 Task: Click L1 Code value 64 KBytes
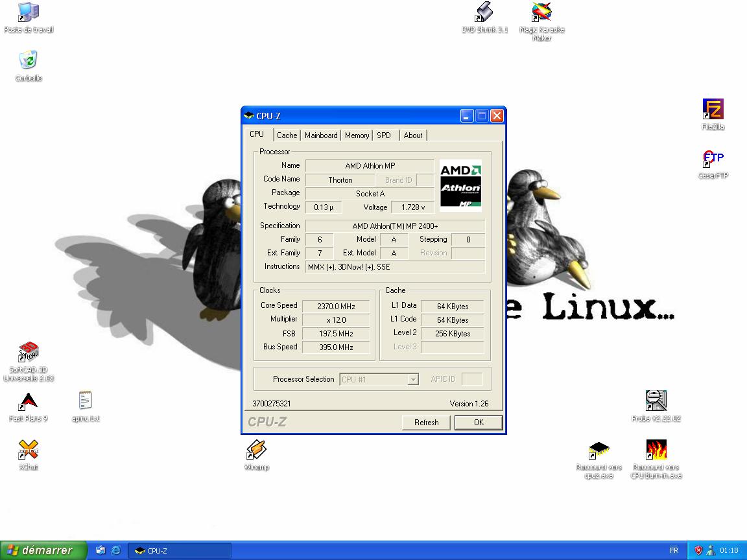tap(453, 320)
